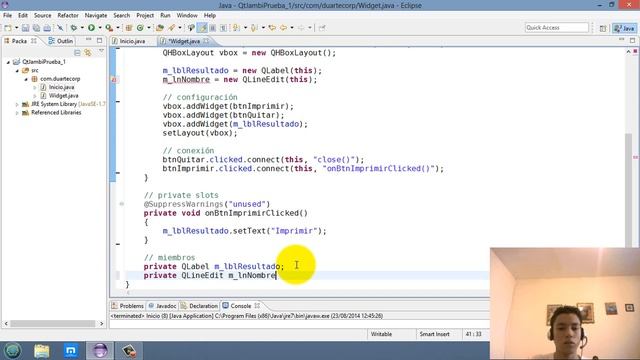Click the New file toolbar icon
The image size is (640, 360).
[8, 28]
